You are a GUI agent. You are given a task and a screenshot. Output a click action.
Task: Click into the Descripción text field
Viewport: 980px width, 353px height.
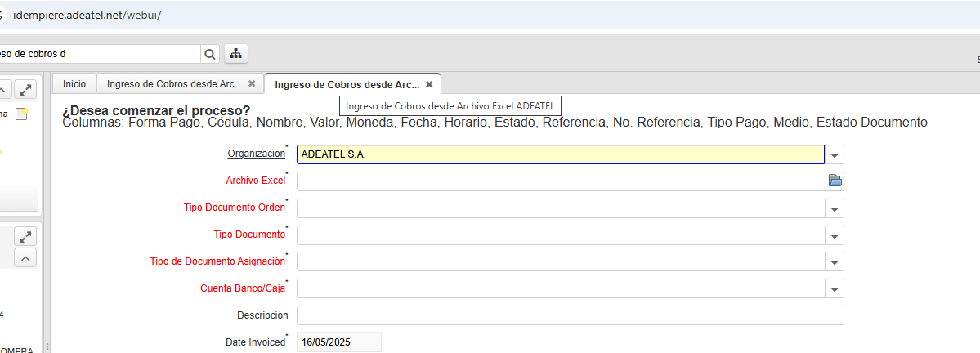(x=570, y=315)
